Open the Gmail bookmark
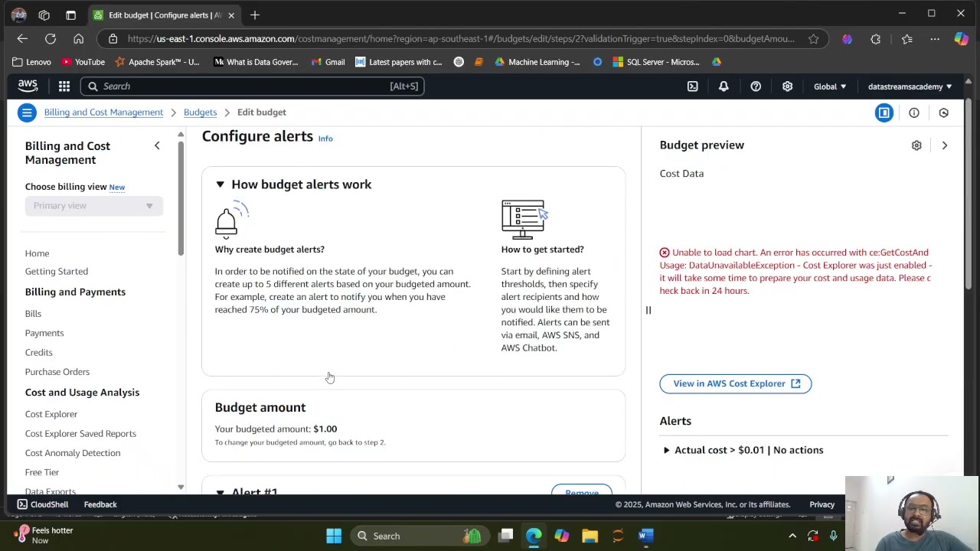This screenshot has height=551, width=980. pos(328,62)
